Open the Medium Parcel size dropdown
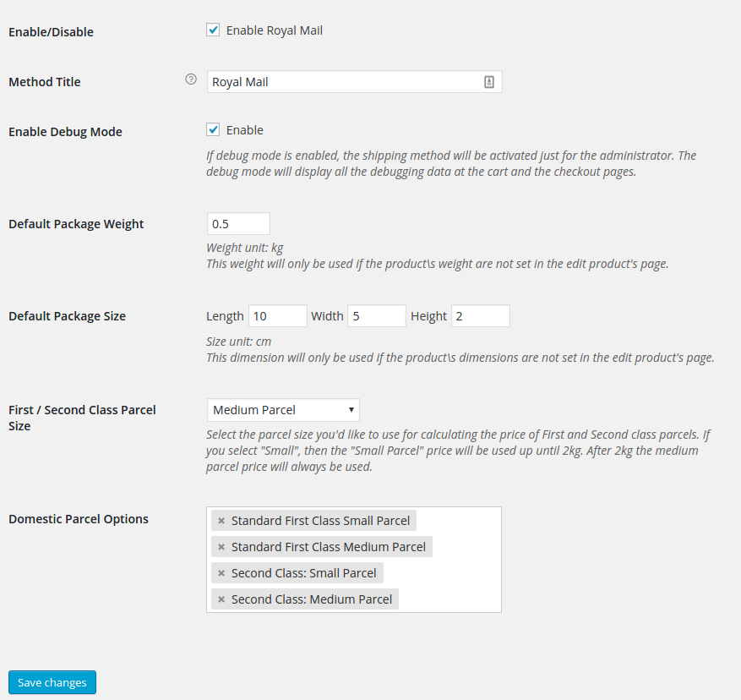Viewport: 741px width, 700px height. point(283,410)
